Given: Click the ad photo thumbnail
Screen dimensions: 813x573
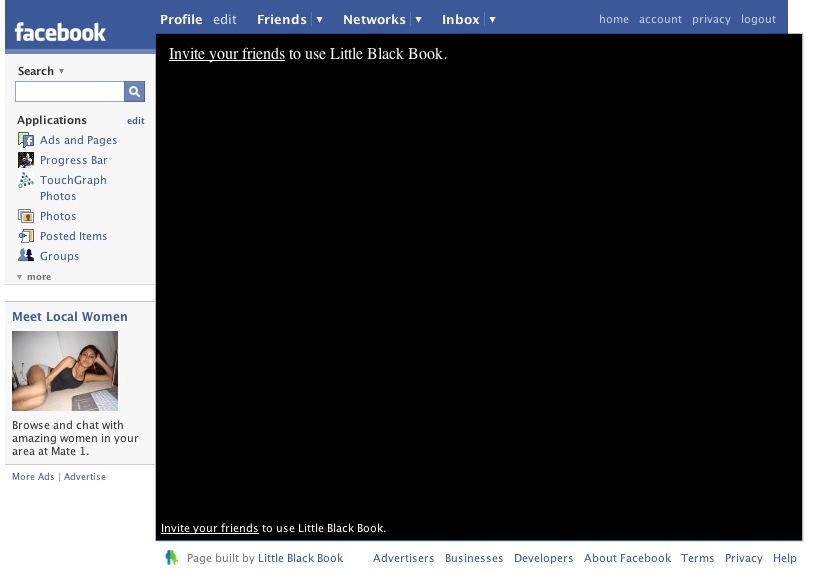Looking at the screenshot, I should click(x=65, y=371).
